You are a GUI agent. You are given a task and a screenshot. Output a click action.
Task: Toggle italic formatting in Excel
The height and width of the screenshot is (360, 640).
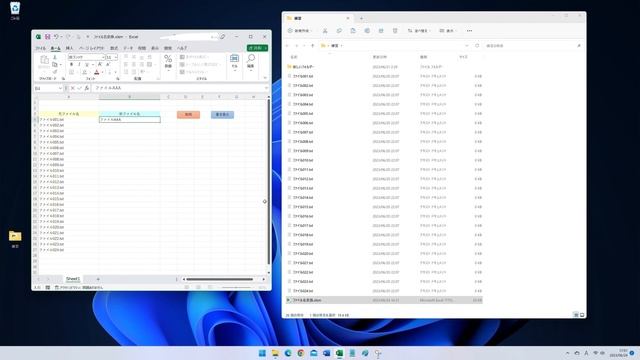(79, 64)
